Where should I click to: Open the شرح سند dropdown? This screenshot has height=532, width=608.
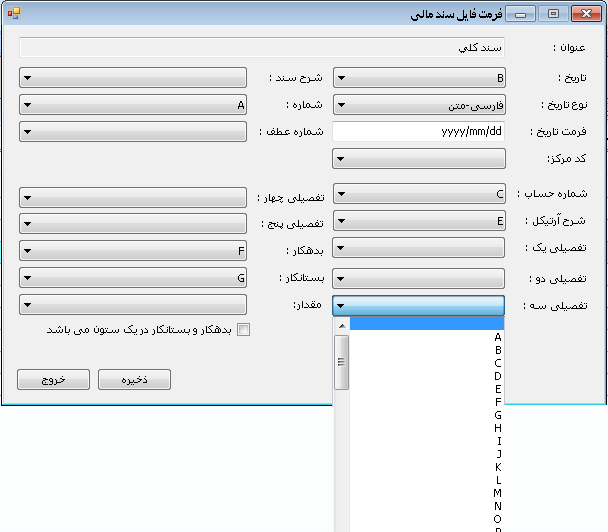(x=133, y=78)
